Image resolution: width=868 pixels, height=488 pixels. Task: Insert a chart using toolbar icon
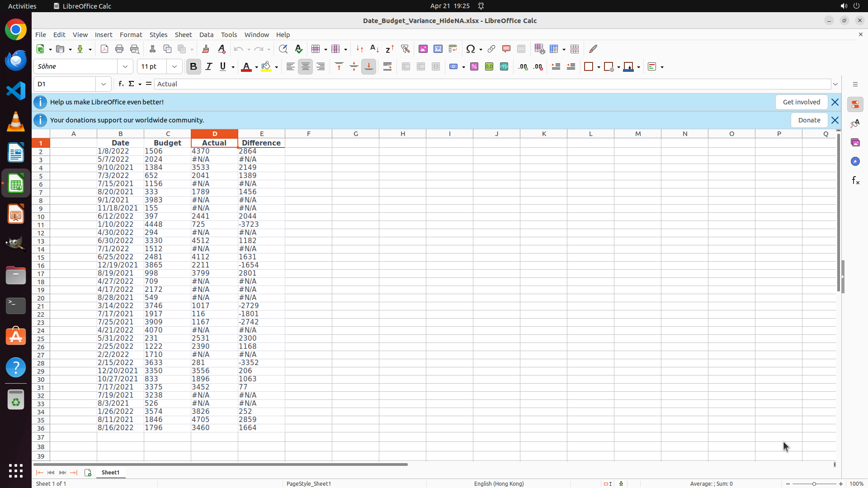pyautogui.click(x=438, y=49)
